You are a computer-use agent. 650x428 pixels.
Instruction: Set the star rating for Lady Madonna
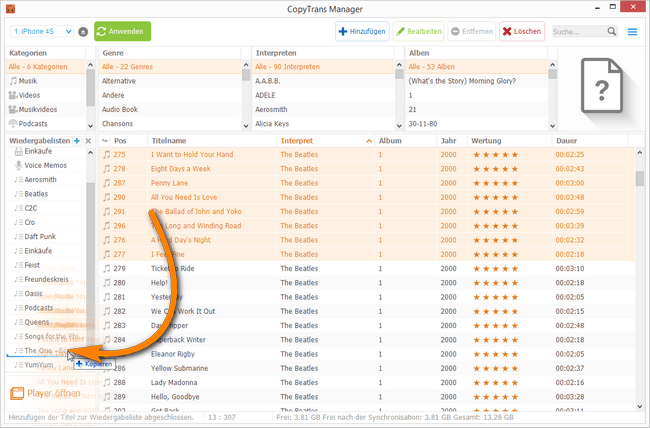495,383
